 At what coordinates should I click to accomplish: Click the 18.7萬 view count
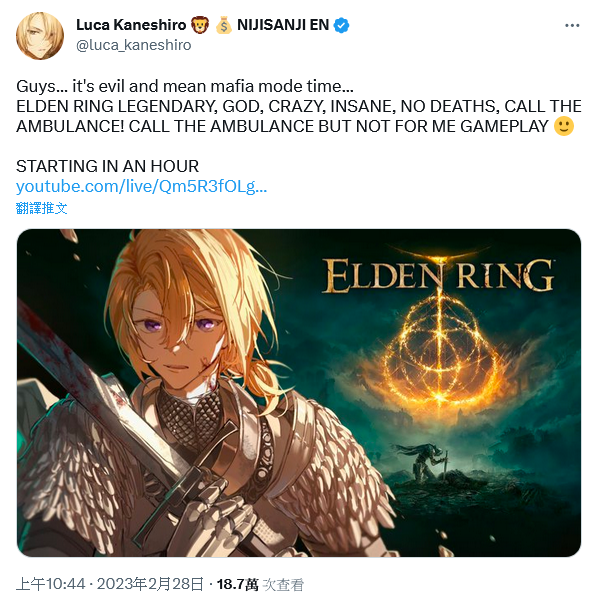[238, 584]
